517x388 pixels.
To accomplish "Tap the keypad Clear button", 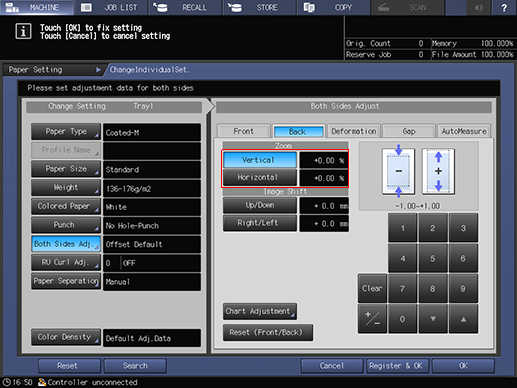I will click(372, 289).
